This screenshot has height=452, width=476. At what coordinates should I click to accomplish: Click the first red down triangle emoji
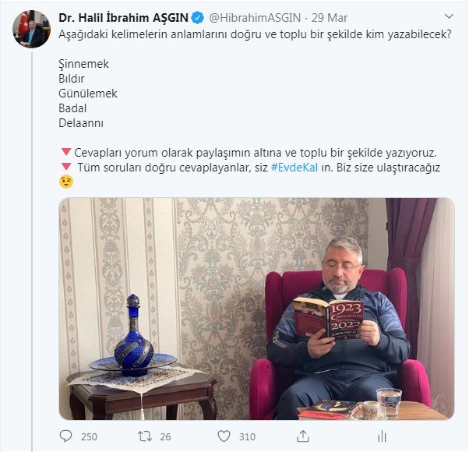[x=66, y=152]
